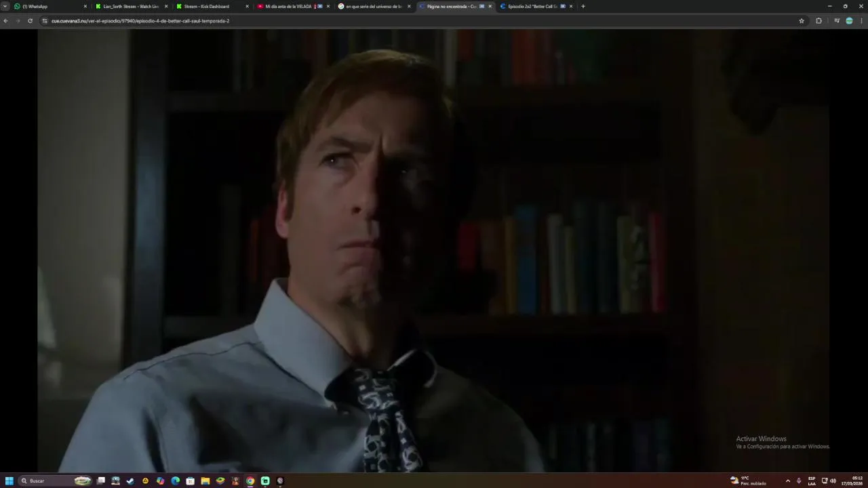Open the volume speaker tray icon
Viewport: 868px width, 488px height.
[833, 481]
